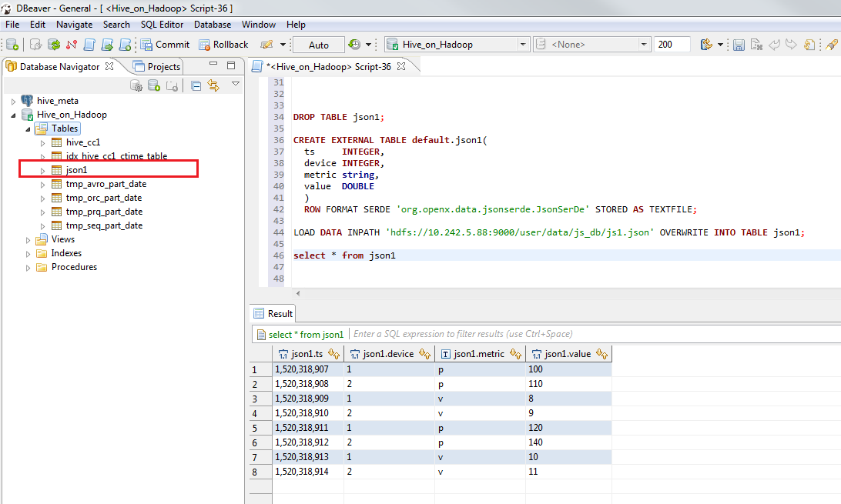Toggle link with editor in Database Navigator
Viewport: 841px width, 504px height.
(x=213, y=85)
